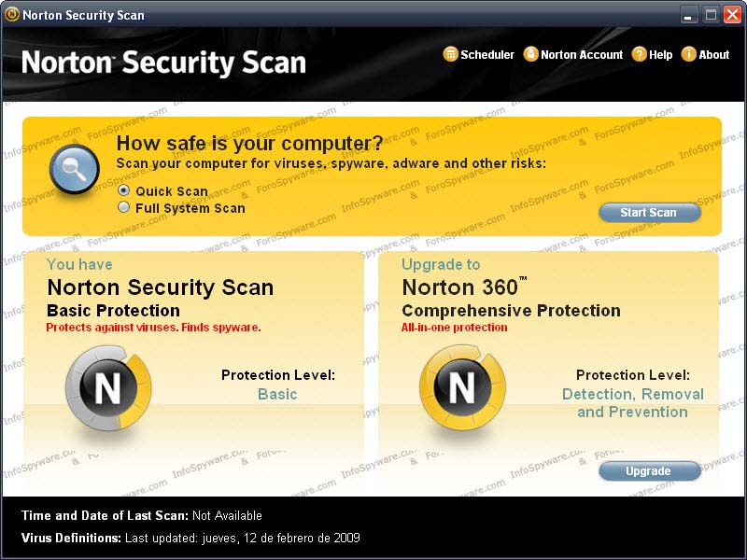Click the Norton 360 yellow N logo

(462, 387)
